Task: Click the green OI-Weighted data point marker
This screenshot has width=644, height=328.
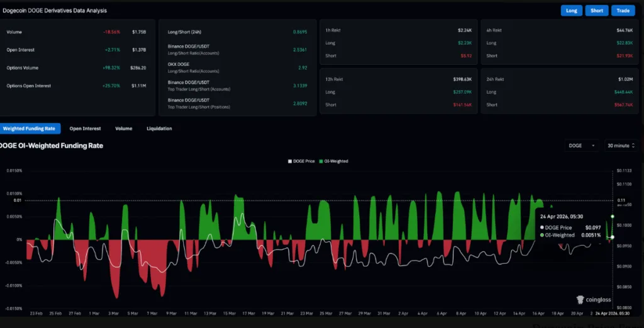Action: point(613,216)
